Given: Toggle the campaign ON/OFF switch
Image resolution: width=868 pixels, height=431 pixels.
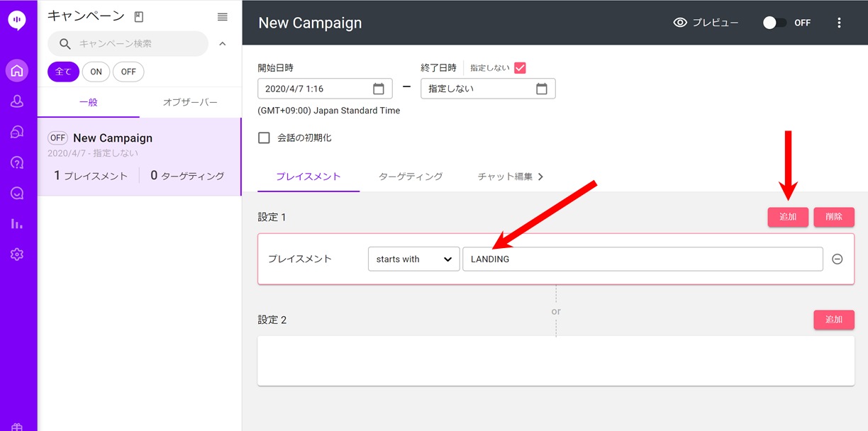Looking at the screenshot, I should pos(774,23).
